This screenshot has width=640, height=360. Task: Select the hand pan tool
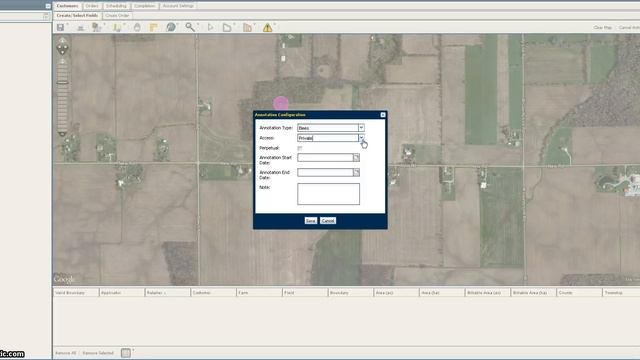137,27
